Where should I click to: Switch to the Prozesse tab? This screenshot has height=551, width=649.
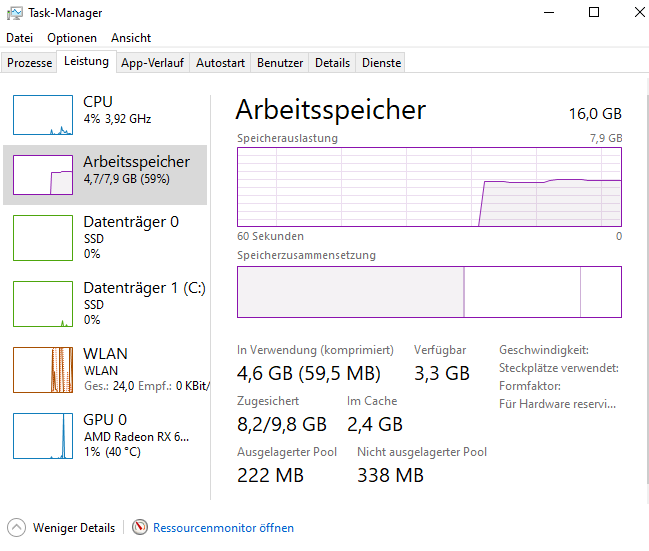[x=29, y=63]
